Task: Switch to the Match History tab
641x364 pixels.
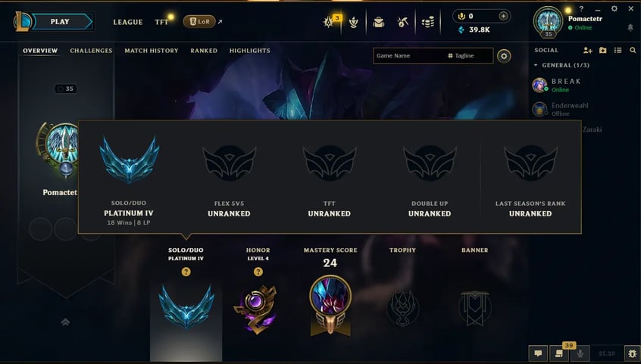Action: (x=152, y=51)
